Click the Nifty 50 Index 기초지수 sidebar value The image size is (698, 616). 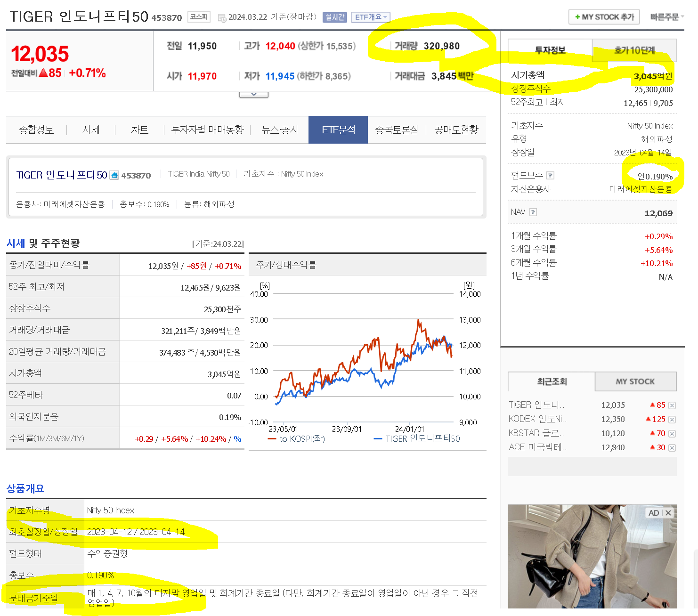coord(650,126)
